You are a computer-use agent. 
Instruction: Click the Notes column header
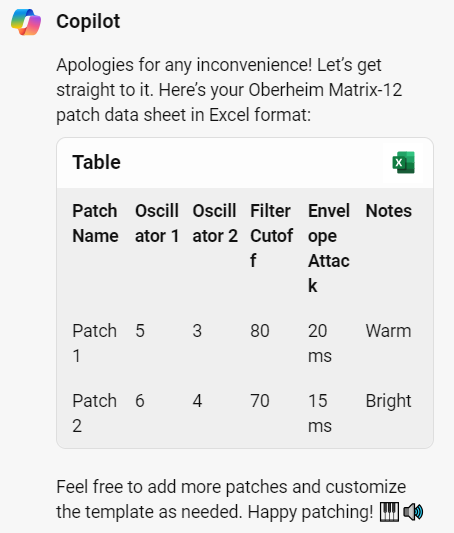(388, 211)
